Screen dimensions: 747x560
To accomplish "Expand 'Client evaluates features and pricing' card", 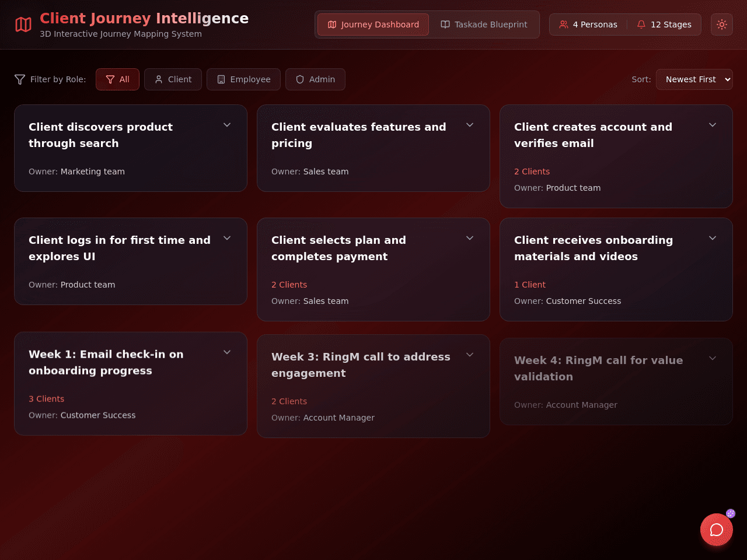I will pos(470,125).
